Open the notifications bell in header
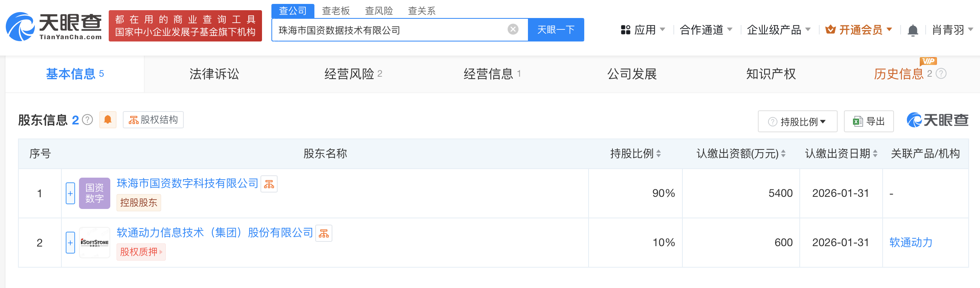Screen dimensions: 980x288 tap(913, 30)
